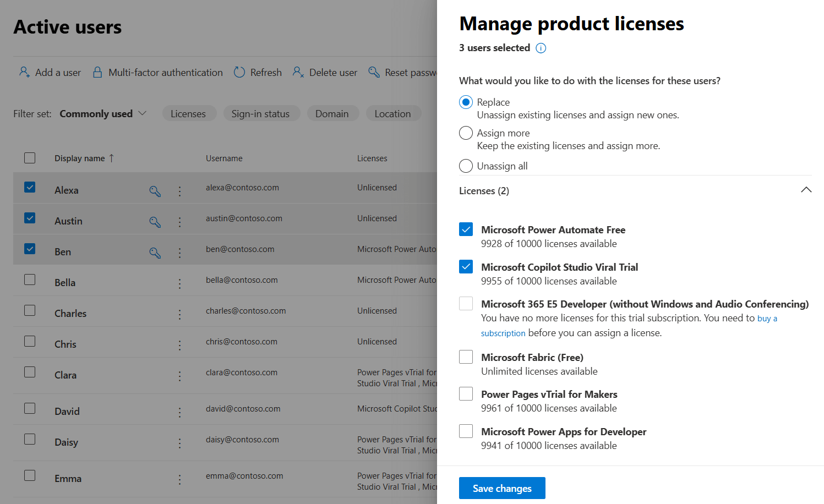Click the info icon beside 3 users selected
The image size is (824, 504).
[x=541, y=48]
